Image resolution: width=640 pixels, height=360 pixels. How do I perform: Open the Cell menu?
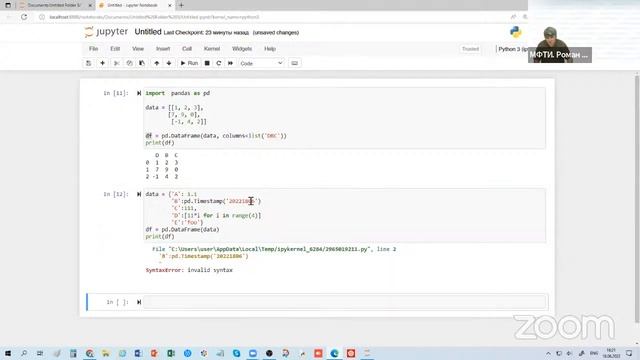pyautogui.click(x=187, y=49)
